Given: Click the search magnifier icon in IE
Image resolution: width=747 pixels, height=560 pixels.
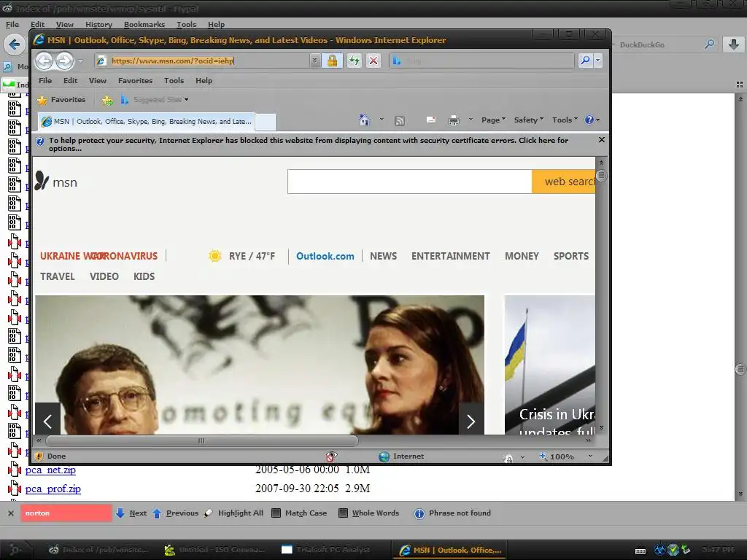Looking at the screenshot, I should (x=585, y=61).
